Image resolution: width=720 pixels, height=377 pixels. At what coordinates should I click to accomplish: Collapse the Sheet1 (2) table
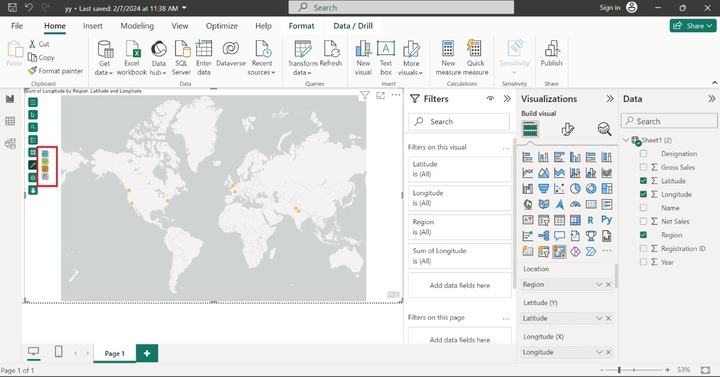[x=626, y=140]
